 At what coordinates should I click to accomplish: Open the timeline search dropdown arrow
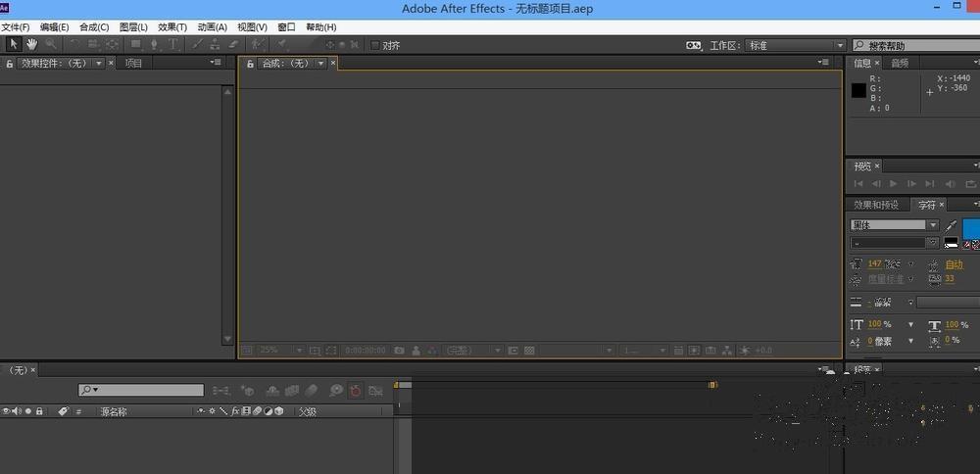click(x=95, y=391)
